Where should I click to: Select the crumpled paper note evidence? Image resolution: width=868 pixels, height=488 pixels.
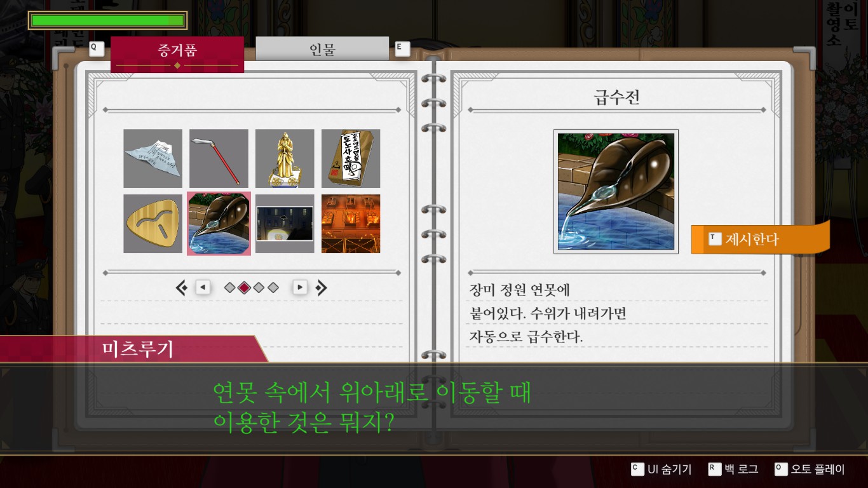pyautogui.click(x=153, y=158)
